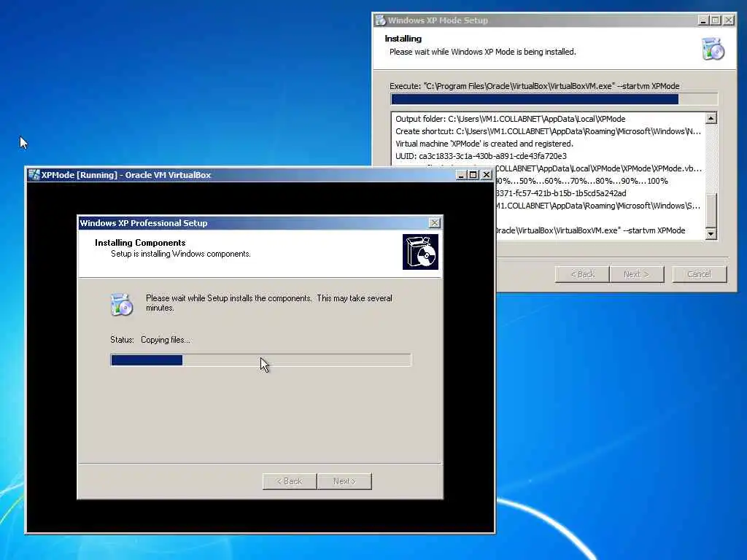This screenshot has width=747, height=560.
Task: Click the 'Execute:' command text above progress bar
Action: coord(535,86)
